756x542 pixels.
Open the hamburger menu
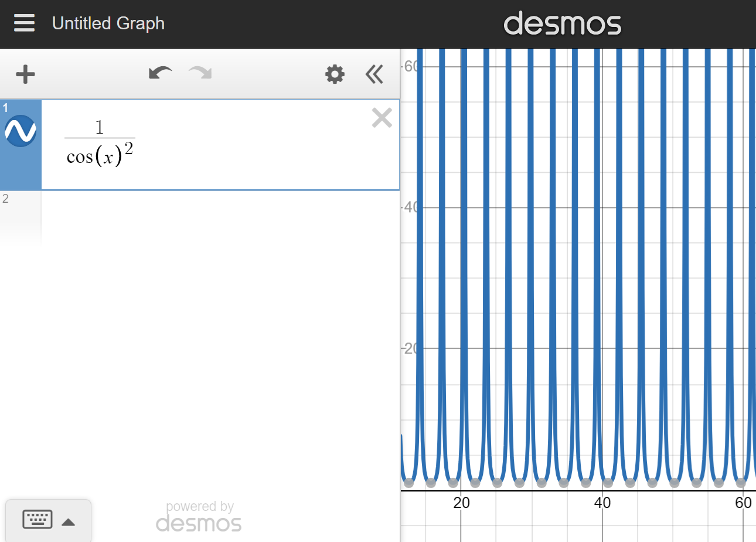pos(24,23)
